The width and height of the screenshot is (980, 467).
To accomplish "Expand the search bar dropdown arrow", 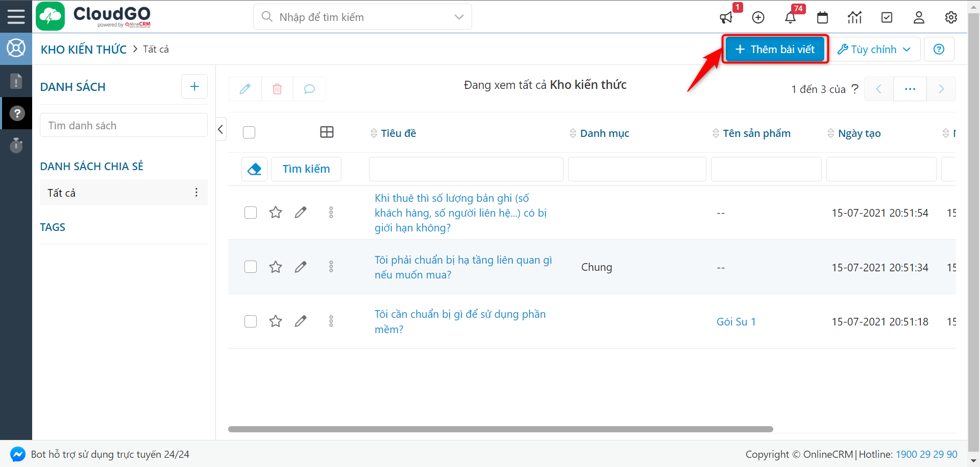I will coord(458,16).
